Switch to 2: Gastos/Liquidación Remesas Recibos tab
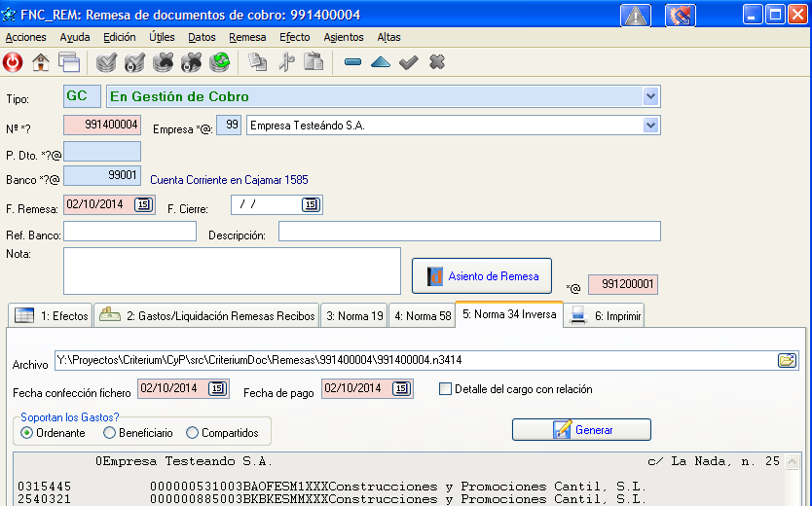 [206, 315]
